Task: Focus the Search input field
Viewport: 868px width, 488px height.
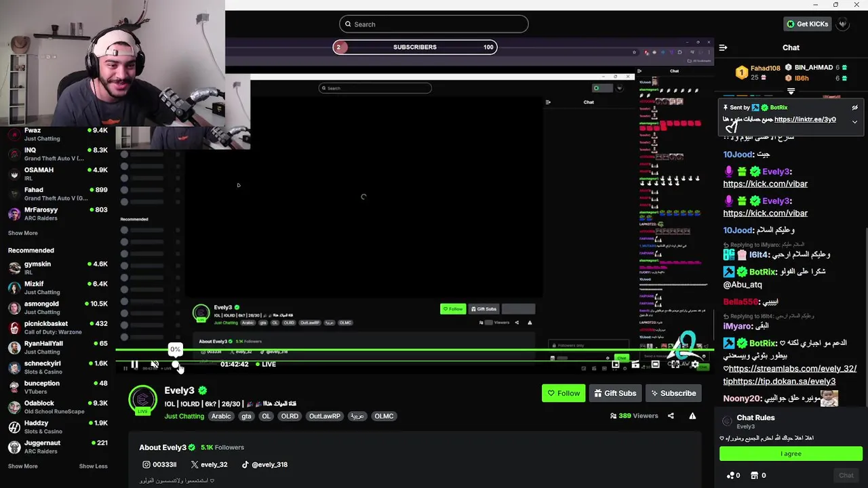Action: pyautogui.click(x=433, y=24)
